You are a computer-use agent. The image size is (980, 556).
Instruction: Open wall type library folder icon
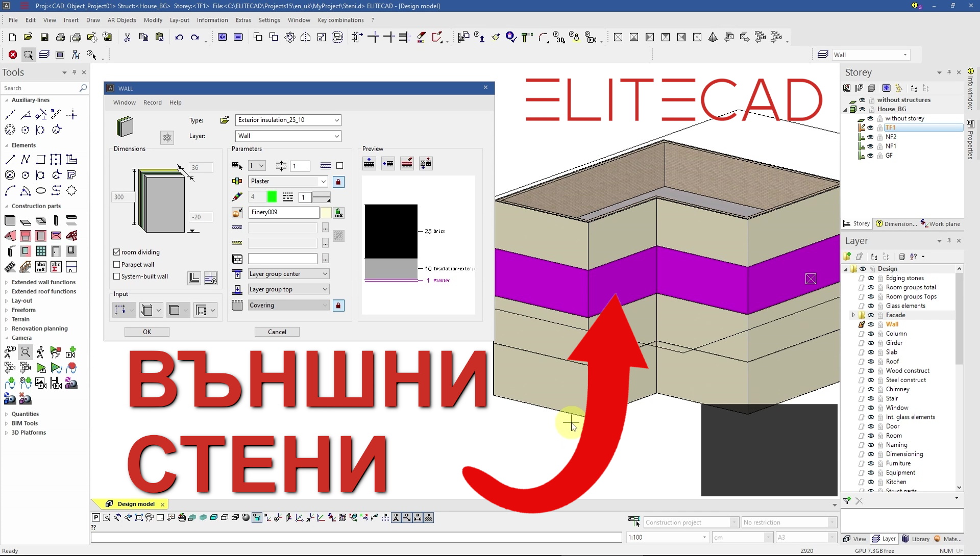click(x=224, y=120)
